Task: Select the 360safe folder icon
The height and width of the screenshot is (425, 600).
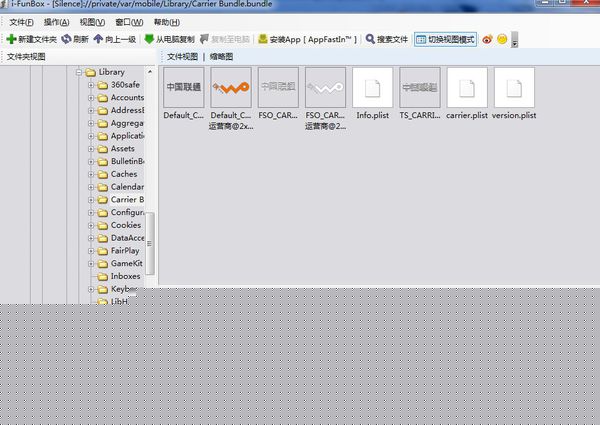Action: [103, 85]
